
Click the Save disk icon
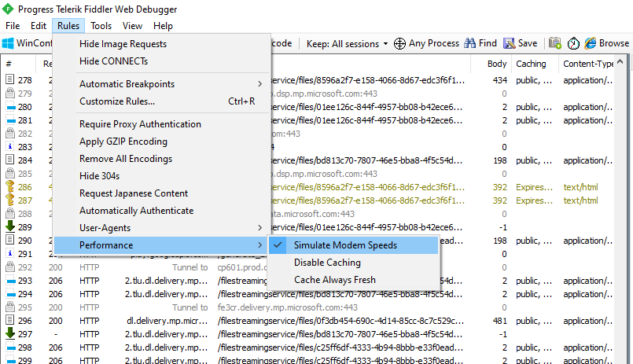[509, 43]
